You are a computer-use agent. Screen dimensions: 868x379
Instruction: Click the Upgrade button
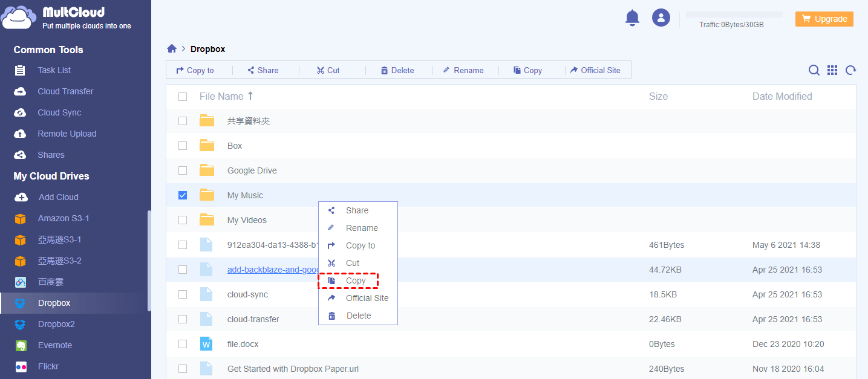pyautogui.click(x=824, y=19)
